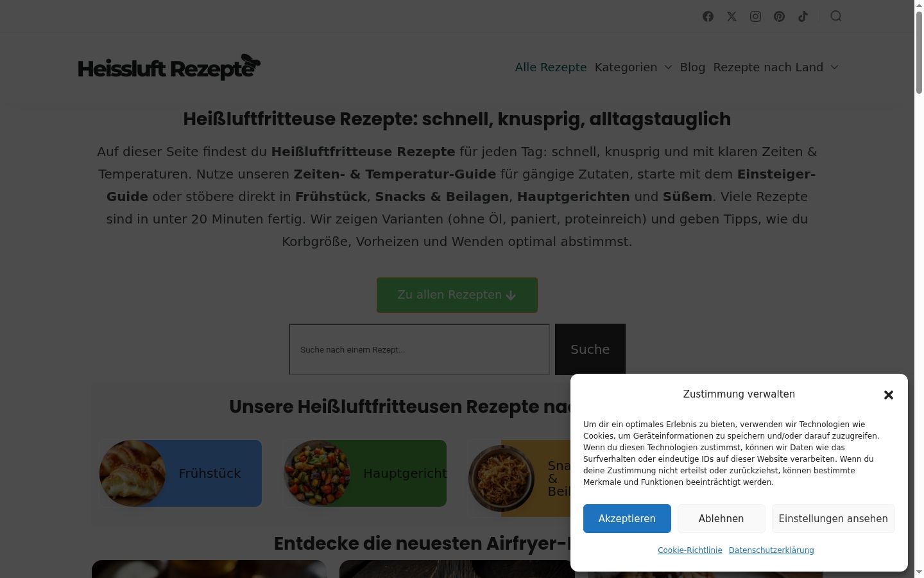The height and width of the screenshot is (578, 924).
Task: Open the Pinterest social icon
Action: click(779, 17)
